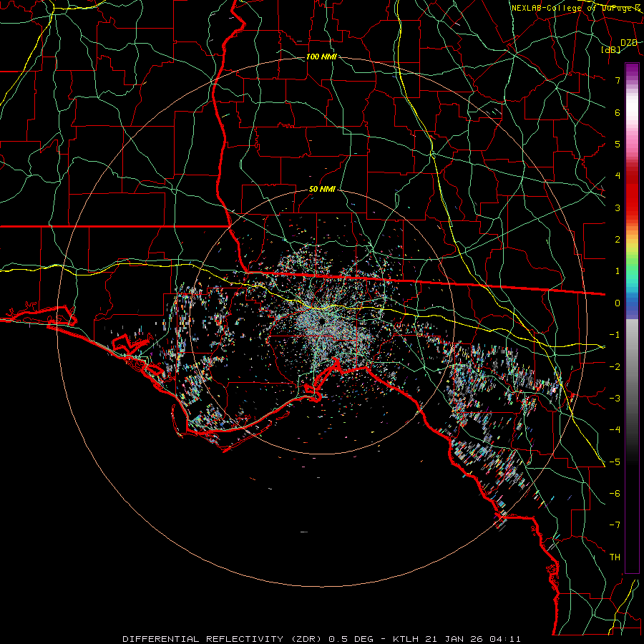The height and width of the screenshot is (644, 644).
Task: Click the 'TH' label on the color scale
Action: (615, 557)
